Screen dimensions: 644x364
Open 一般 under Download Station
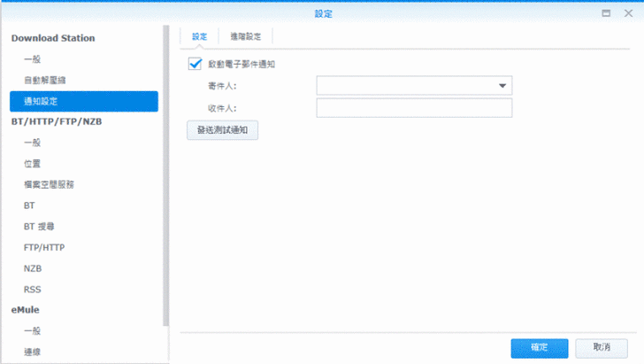click(x=32, y=58)
